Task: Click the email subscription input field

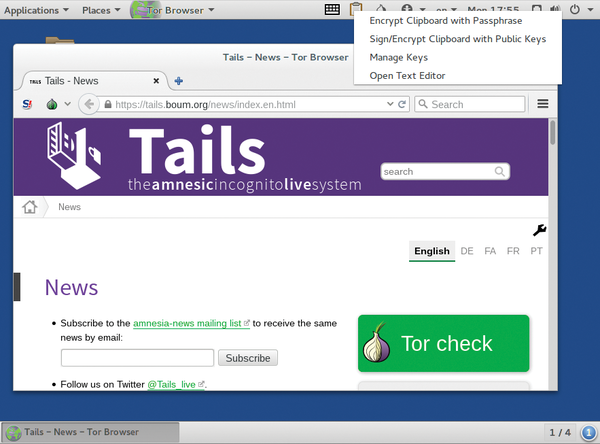Action: coord(137,358)
